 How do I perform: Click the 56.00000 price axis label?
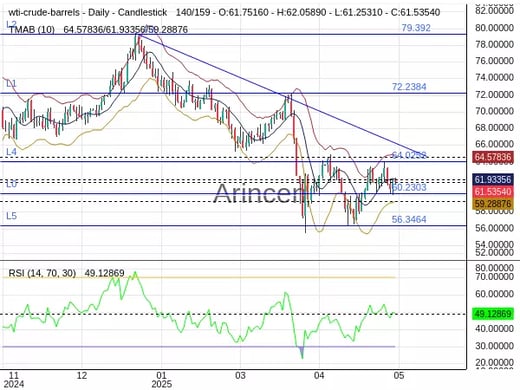pyautogui.click(x=494, y=228)
